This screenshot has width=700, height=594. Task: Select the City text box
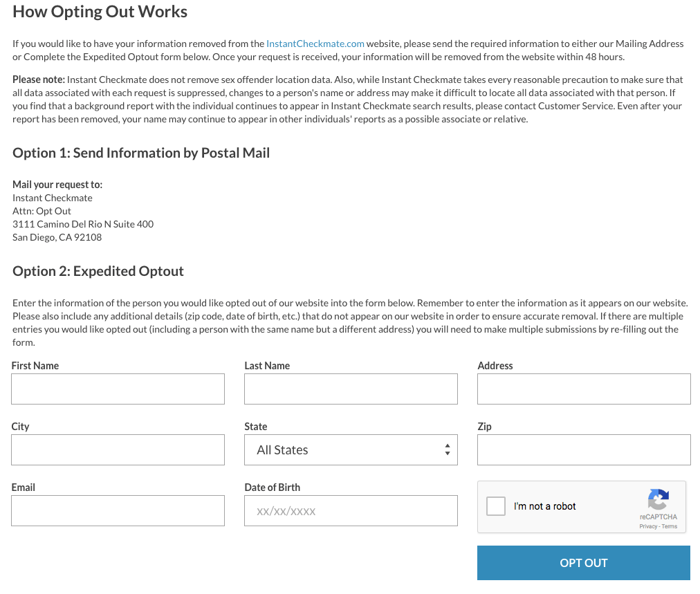[118, 450]
